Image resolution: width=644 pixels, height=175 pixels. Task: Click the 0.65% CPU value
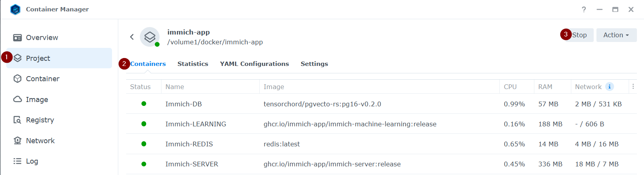[514, 144]
